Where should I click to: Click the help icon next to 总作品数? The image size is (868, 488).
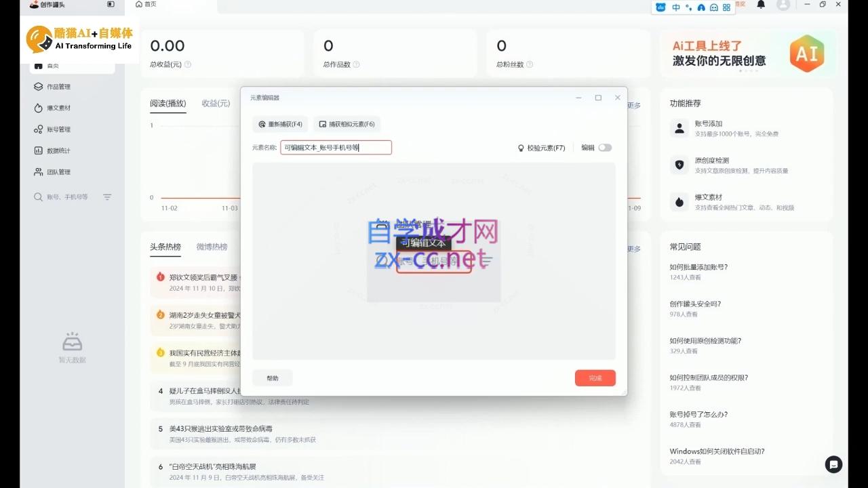pos(356,64)
